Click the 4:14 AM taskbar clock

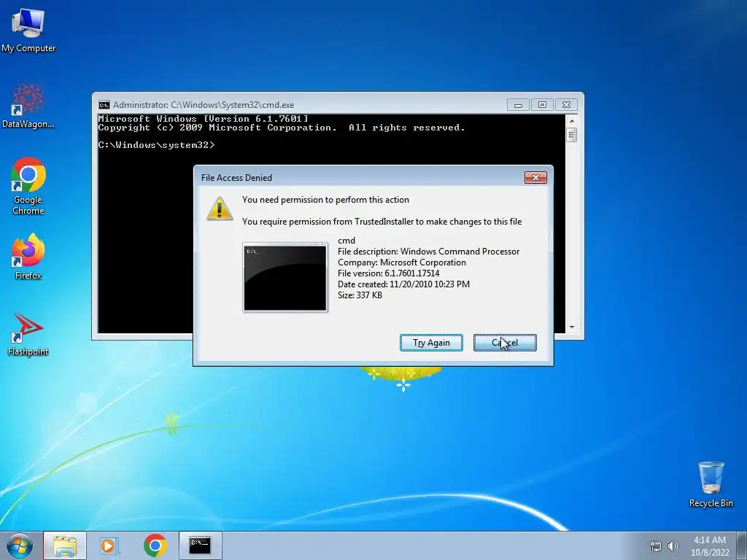[710, 545]
